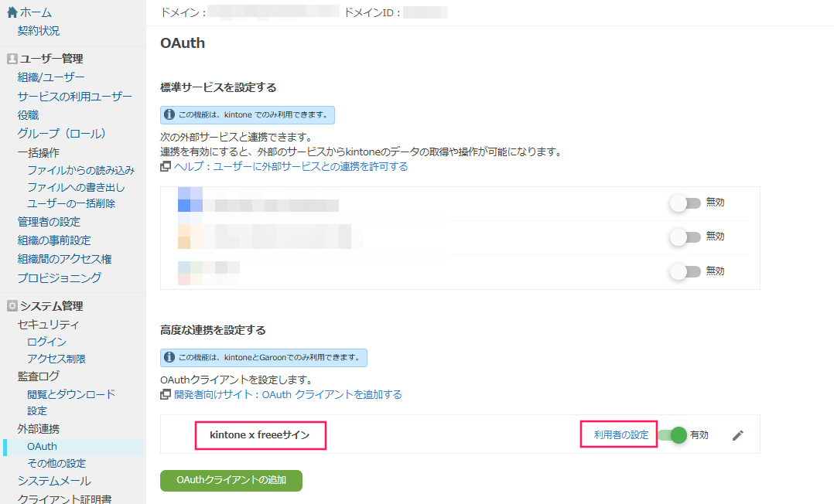Open 役職 in the sidebar
The image size is (834, 504).
[28, 115]
